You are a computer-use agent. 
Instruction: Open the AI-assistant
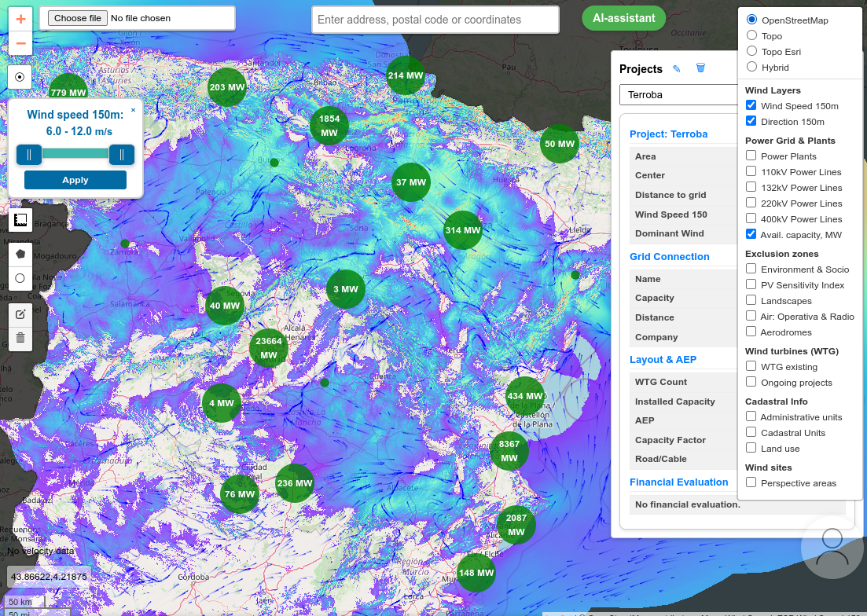623,18
